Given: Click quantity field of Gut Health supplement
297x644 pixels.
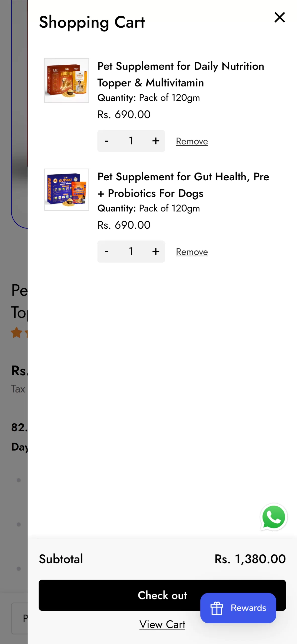Looking at the screenshot, I should tap(131, 251).
